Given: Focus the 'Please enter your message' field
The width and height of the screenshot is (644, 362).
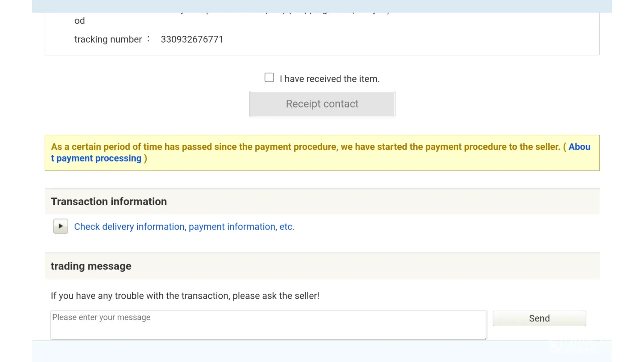Looking at the screenshot, I should (x=268, y=325).
